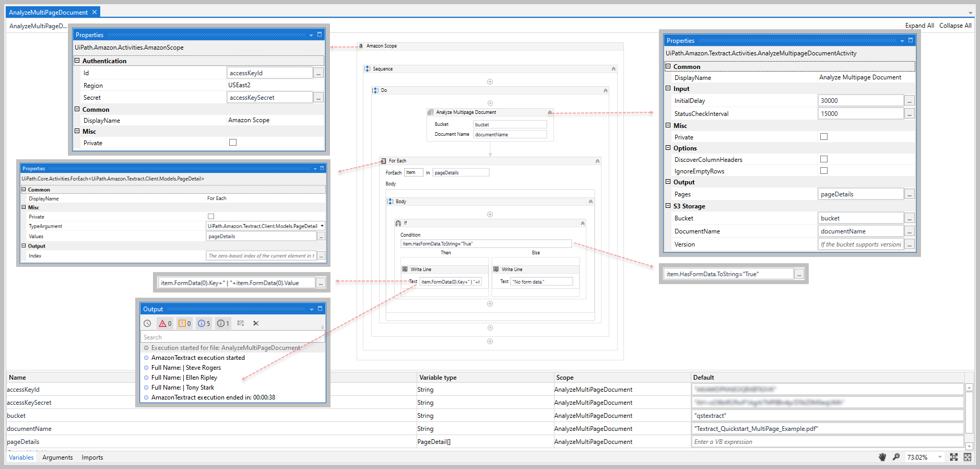Select the USEast2 Region value
The width and height of the screenshot is (980, 469).
(x=240, y=85)
